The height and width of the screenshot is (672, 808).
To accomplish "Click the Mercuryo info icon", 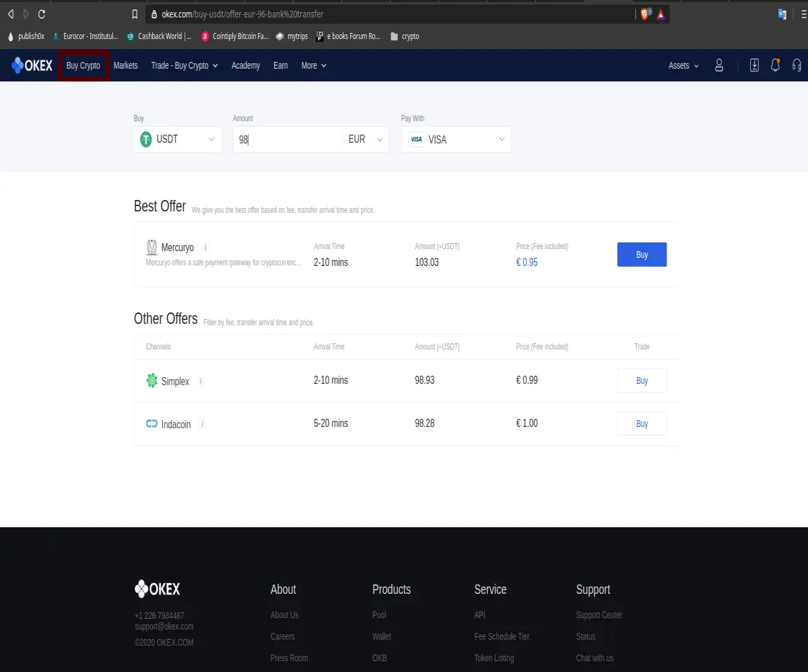I will (206, 247).
